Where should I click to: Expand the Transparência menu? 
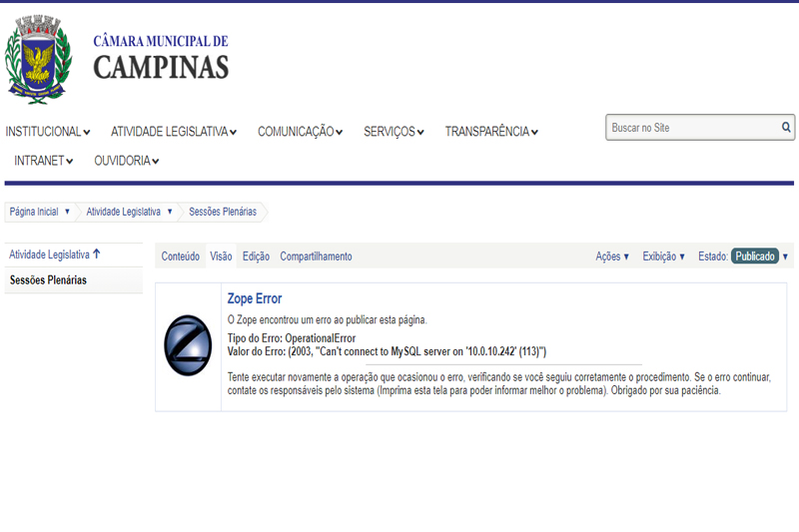tap(491, 132)
